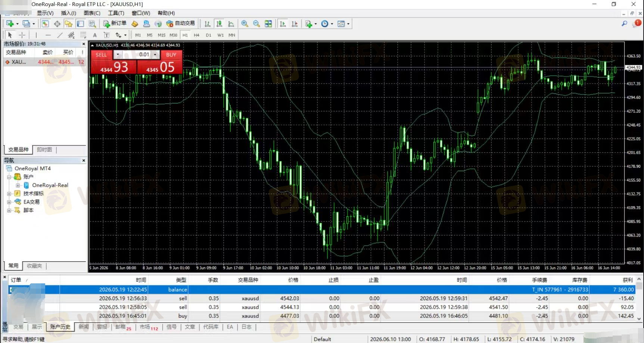Switch chart to candlestick mode icon
Screen dimensions: 644x343
tap(219, 23)
